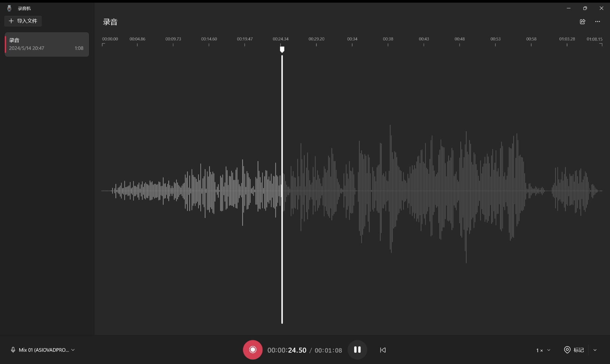
Task: Open the three-dot more options menu
Action: 598,22
